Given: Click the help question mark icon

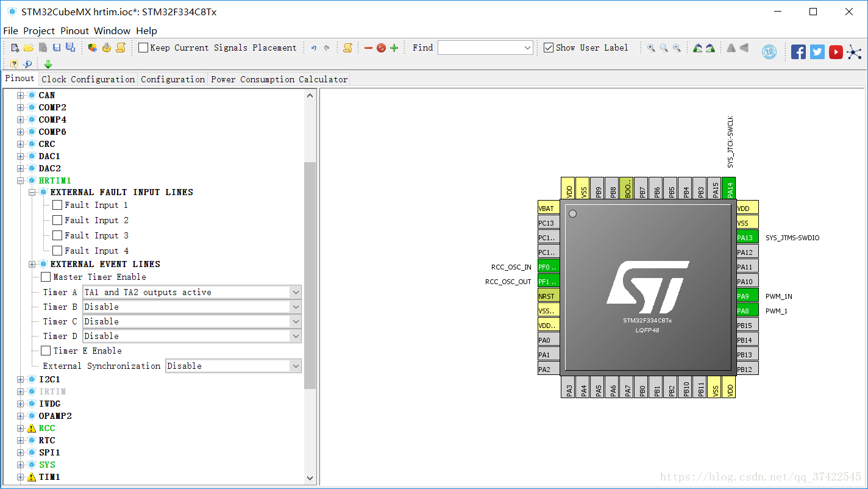Looking at the screenshot, I should tap(14, 63).
